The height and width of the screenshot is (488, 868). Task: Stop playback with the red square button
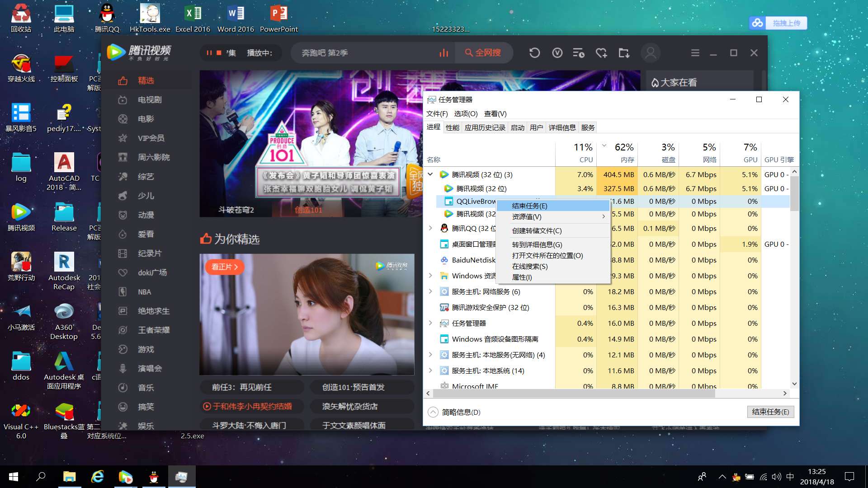coord(219,53)
